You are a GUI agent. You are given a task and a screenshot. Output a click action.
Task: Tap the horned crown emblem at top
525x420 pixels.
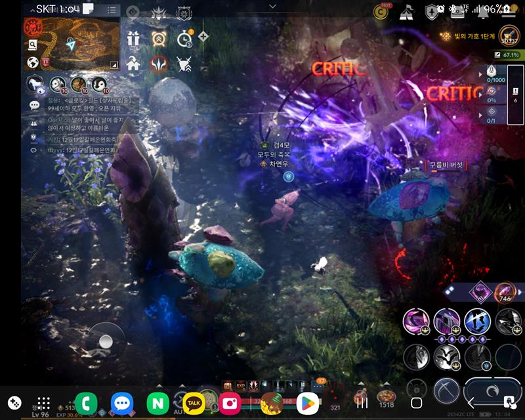click(x=159, y=13)
